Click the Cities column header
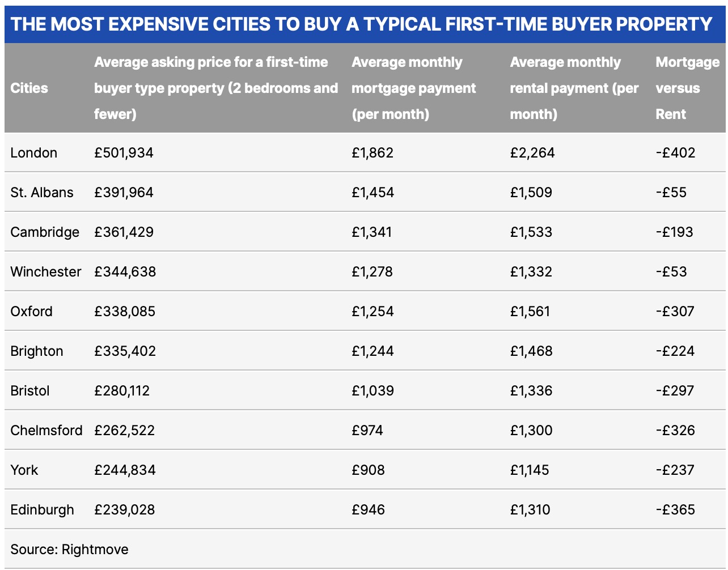The height and width of the screenshot is (570, 728). point(29,88)
